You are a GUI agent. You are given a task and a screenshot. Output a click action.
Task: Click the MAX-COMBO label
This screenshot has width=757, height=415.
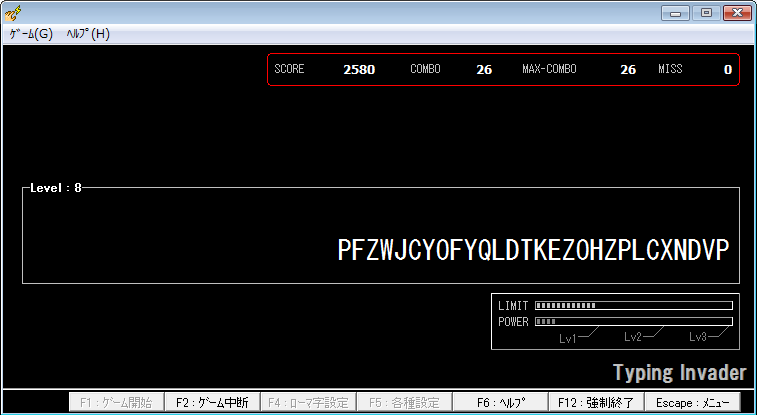click(x=549, y=69)
